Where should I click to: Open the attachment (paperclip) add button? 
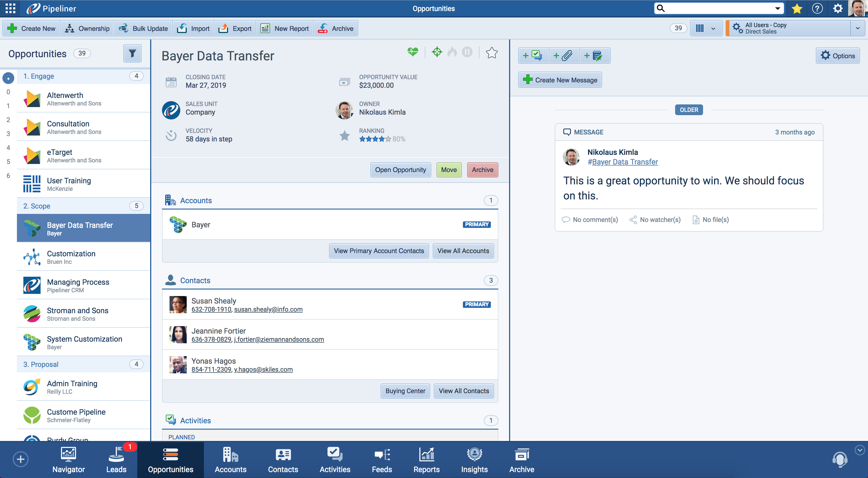[x=564, y=56]
